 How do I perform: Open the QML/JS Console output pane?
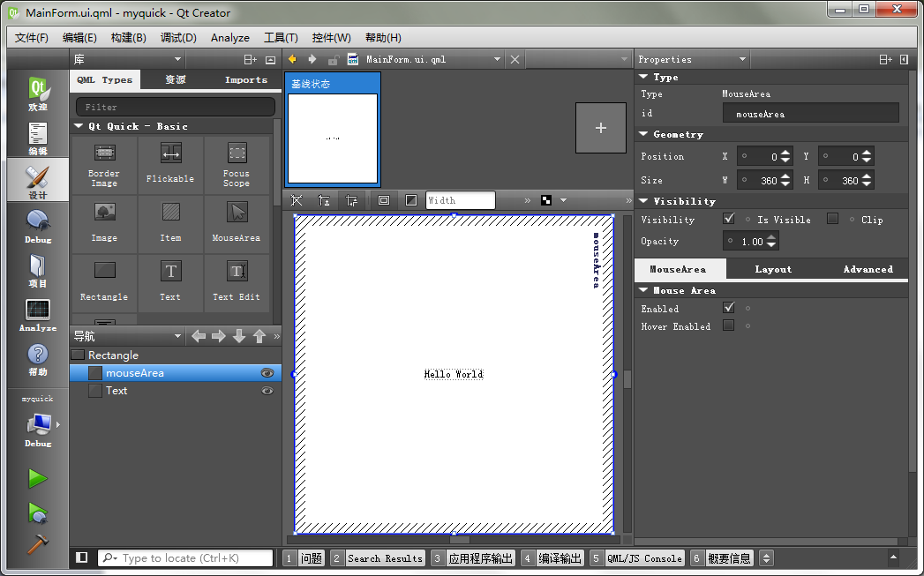(637, 558)
